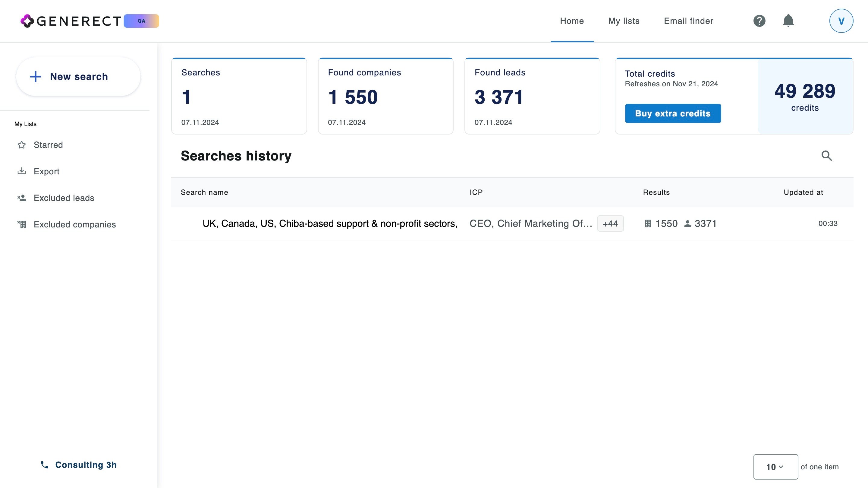
Task: Click the help question mark icon
Action: pos(759,21)
